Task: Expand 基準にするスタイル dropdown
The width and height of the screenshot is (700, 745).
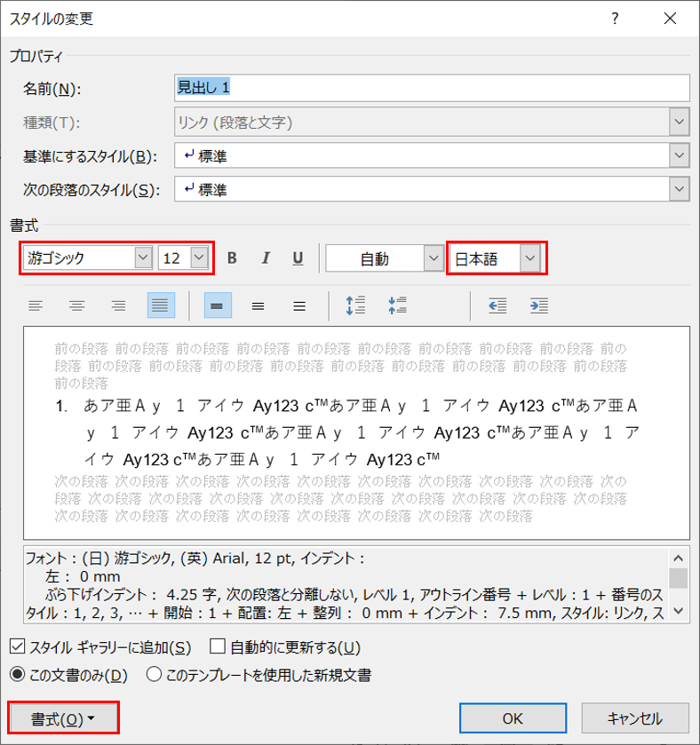Action: coord(680,155)
